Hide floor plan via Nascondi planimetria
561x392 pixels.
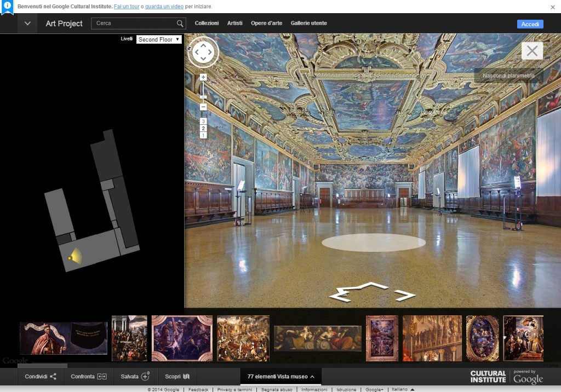pyautogui.click(x=508, y=76)
